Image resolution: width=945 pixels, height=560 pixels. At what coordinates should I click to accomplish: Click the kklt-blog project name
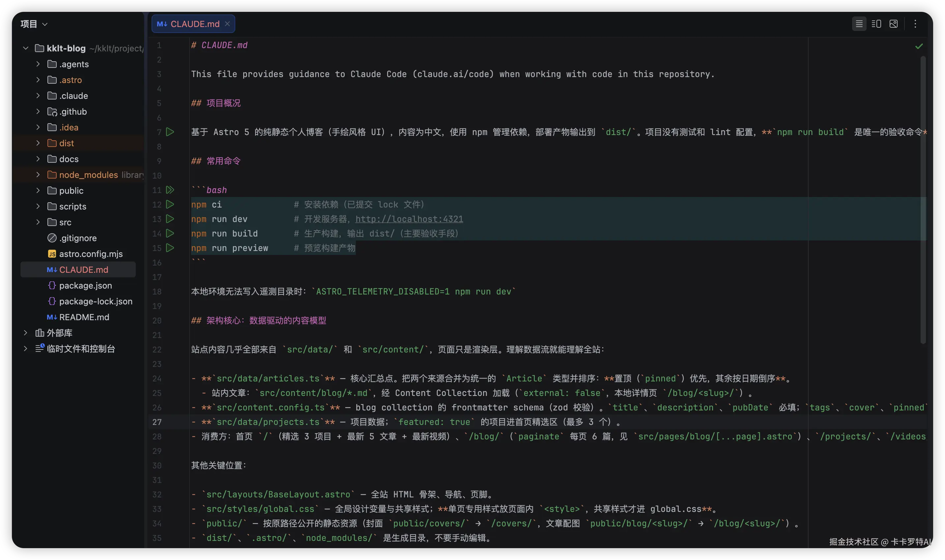pyautogui.click(x=66, y=48)
